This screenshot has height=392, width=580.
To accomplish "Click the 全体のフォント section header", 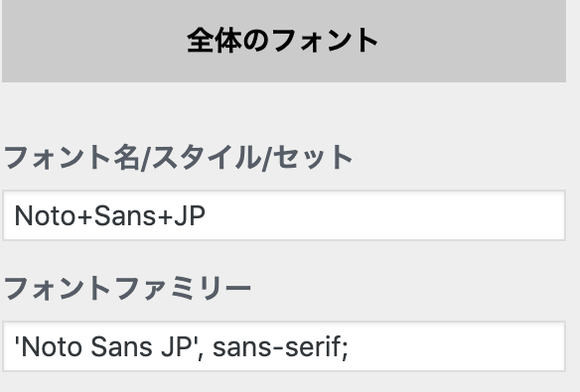I will coord(284,41).
